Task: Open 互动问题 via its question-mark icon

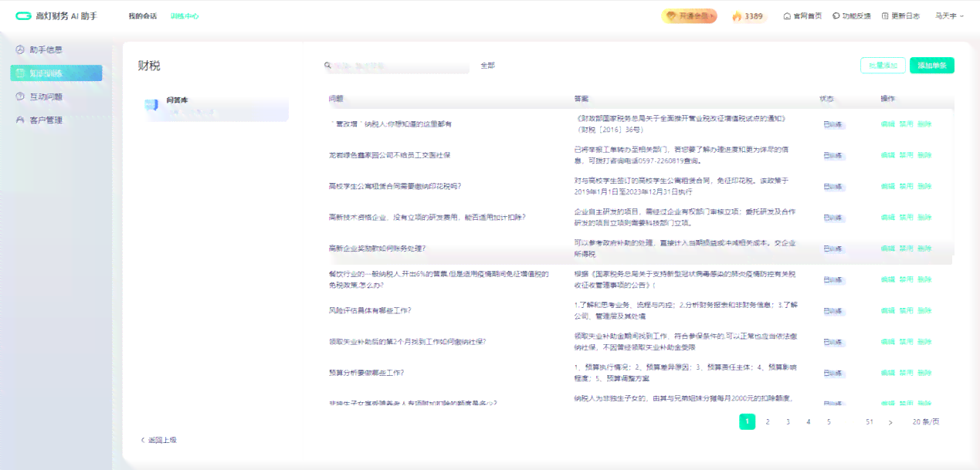Action: tap(20, 97)
